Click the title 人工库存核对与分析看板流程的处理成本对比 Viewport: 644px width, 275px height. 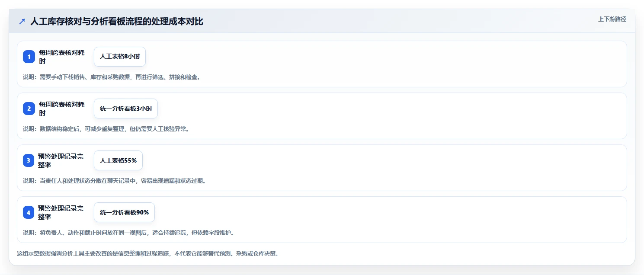[117, 22]
